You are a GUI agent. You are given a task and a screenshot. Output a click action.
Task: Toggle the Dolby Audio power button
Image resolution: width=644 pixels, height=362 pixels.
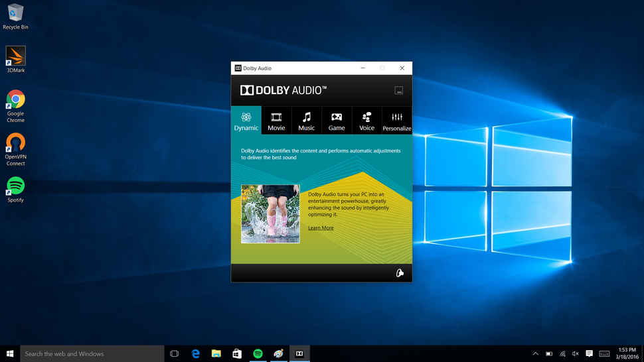pyautogui.click(x=400, y=273)
